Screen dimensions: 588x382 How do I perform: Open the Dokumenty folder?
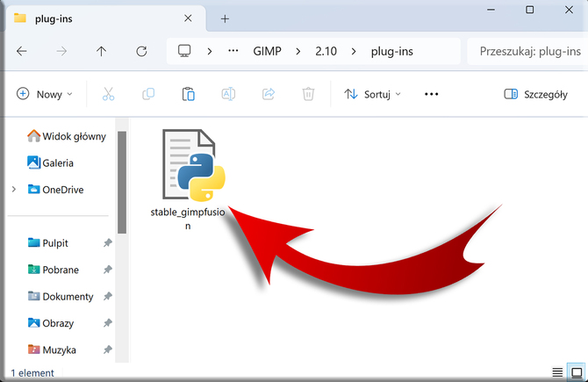tap(61, 296)
